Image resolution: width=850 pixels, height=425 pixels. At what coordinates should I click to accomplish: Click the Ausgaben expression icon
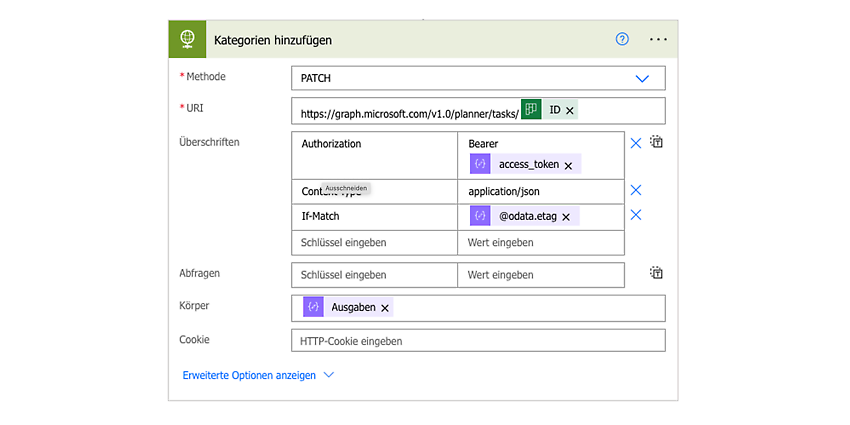[x=313, y=307]
